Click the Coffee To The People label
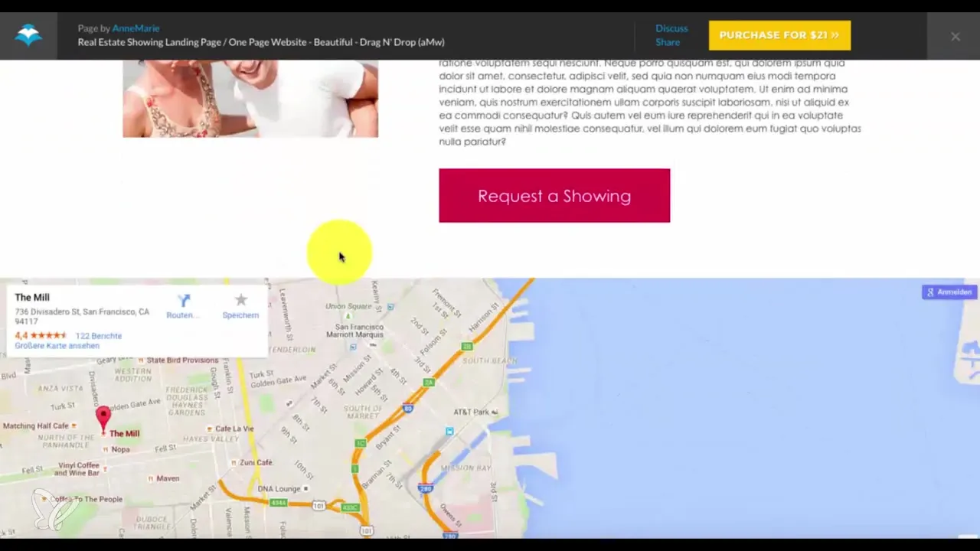The height and width of the screenshot is (551, 980). 87,499
